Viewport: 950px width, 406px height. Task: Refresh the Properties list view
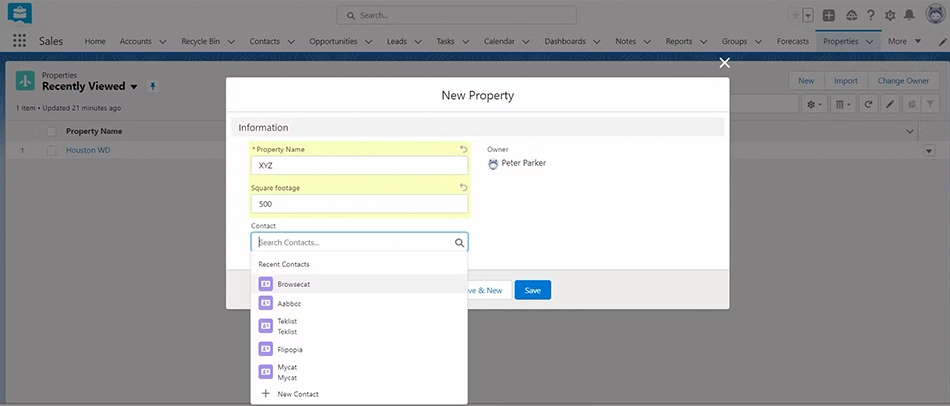868,104
